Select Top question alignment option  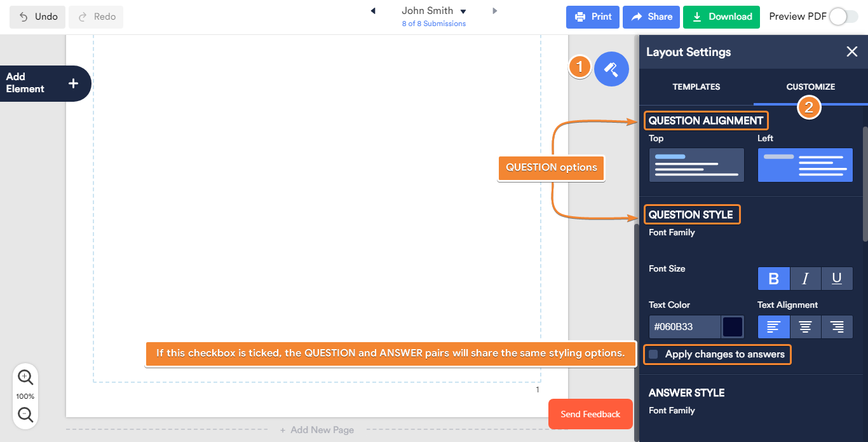696,165
